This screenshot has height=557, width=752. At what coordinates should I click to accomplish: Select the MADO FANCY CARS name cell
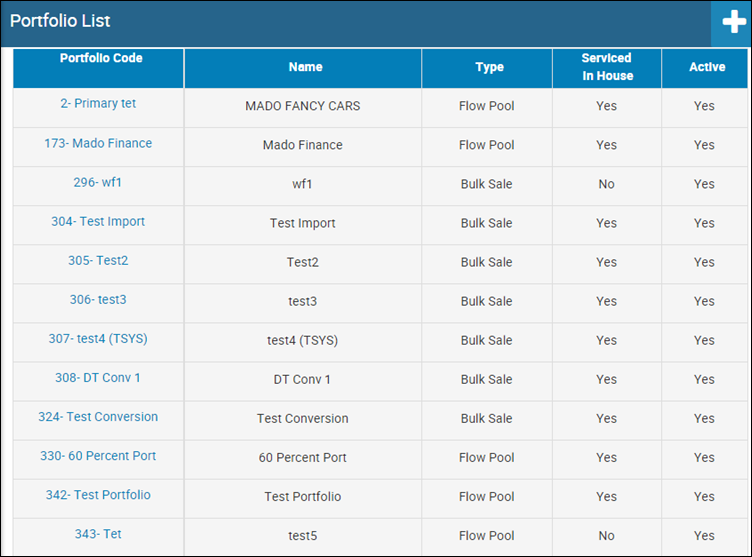pos(303,106)
